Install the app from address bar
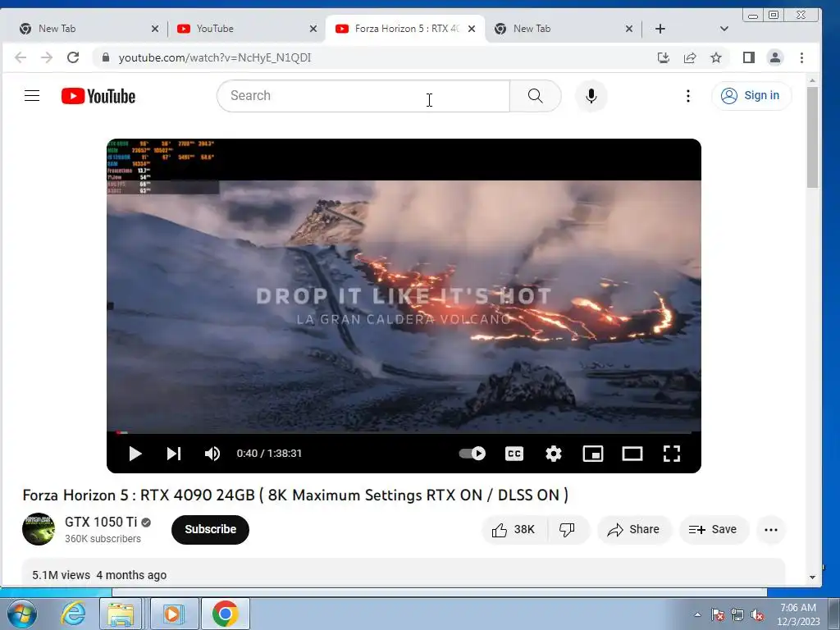This screenshot has width=840, height=630. [663, 58]
